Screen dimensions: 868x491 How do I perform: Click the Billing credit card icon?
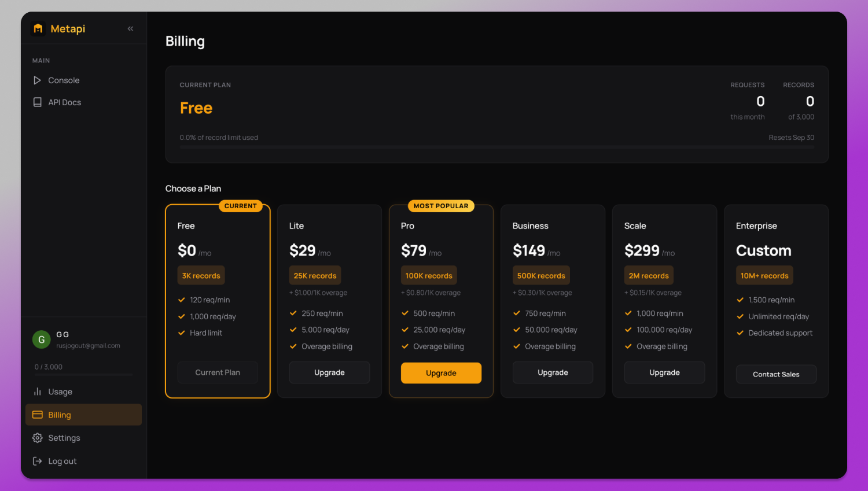[x=38, y=415]
